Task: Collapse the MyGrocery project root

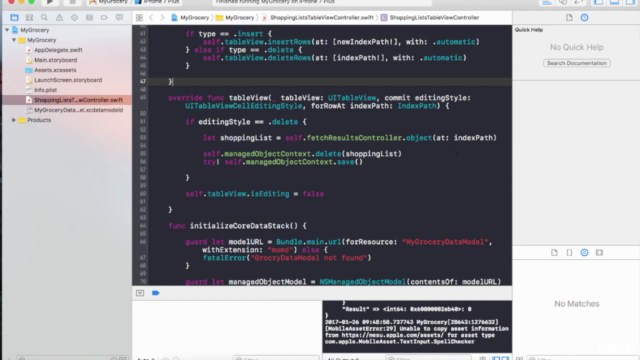Action: pos(7,30)
